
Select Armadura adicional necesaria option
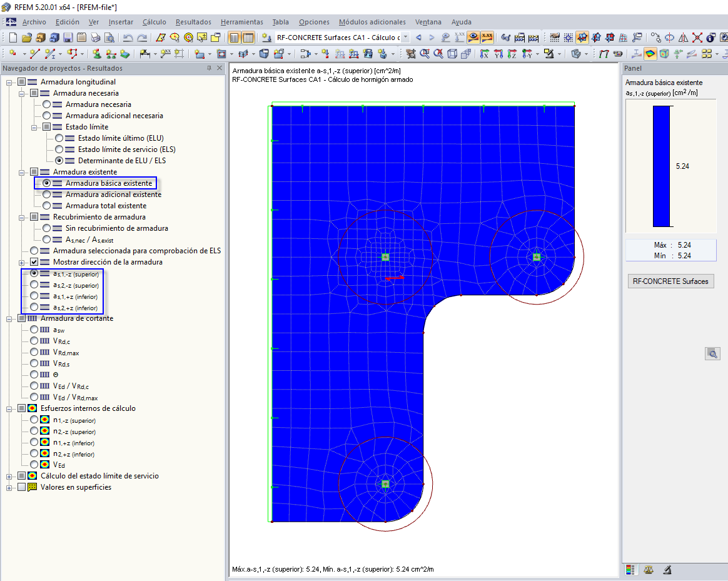pyautogui.click(x=46, y=116)
